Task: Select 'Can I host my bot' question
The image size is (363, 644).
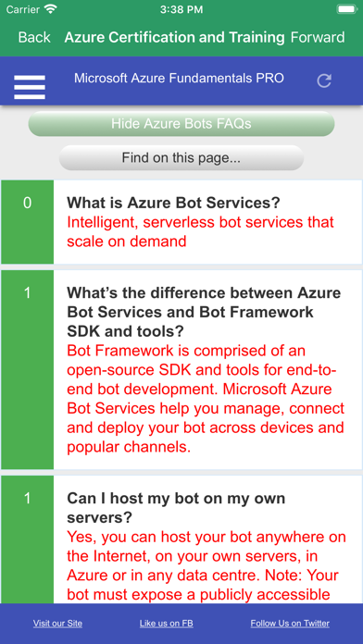Action: (176, 508)
